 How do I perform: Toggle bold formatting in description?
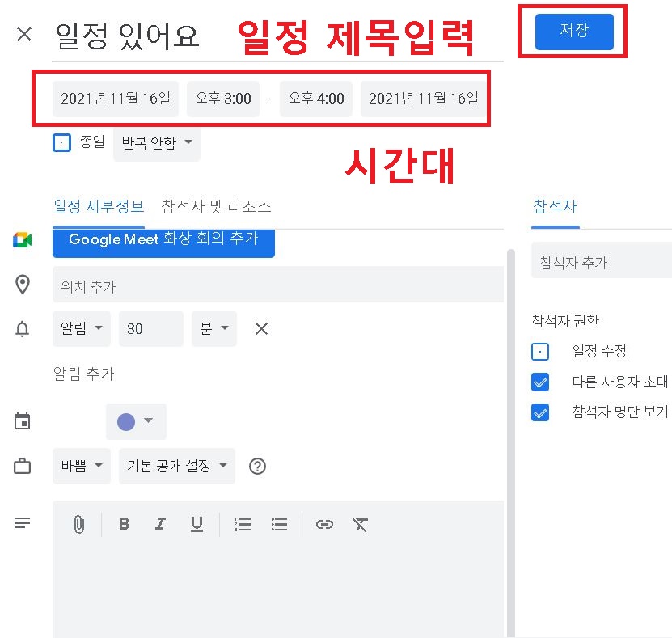point(125,524)
